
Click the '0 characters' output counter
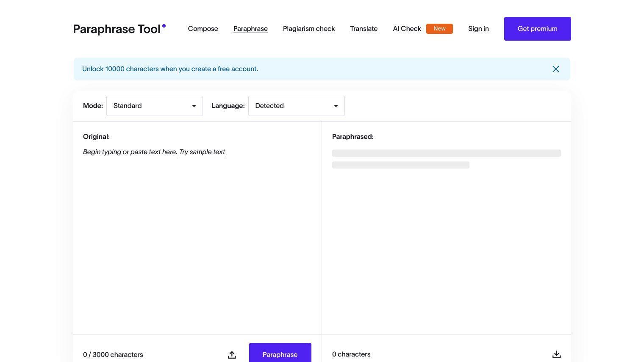click(351, 354)
